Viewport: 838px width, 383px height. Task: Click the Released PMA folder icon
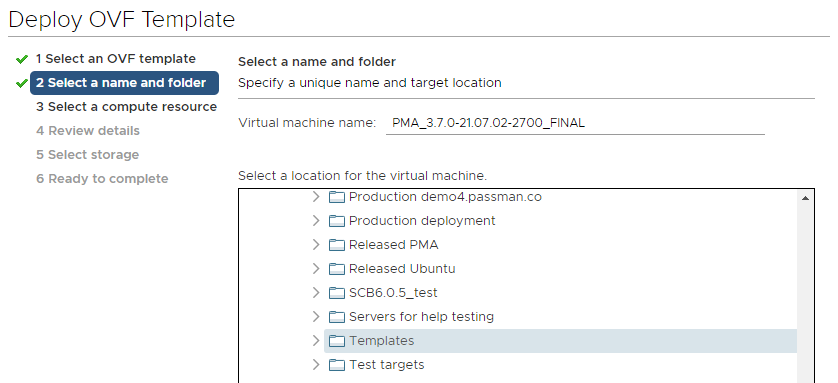coord(337,245)
